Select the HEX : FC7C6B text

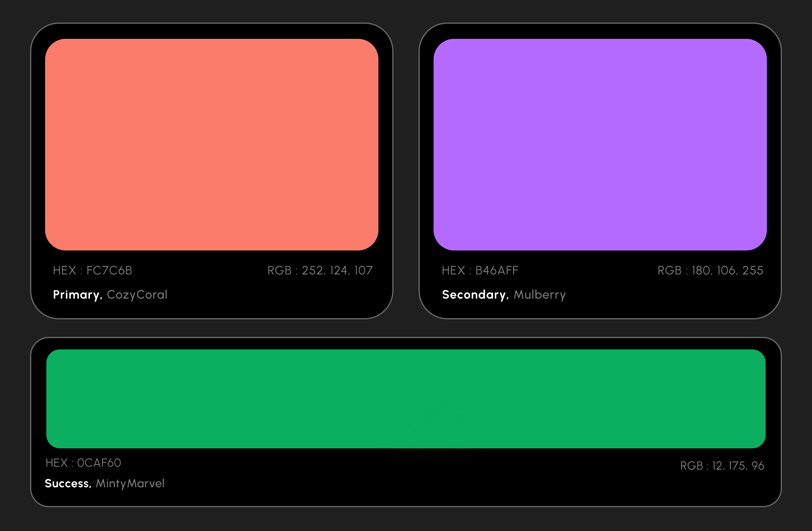(x=92, y=271)
